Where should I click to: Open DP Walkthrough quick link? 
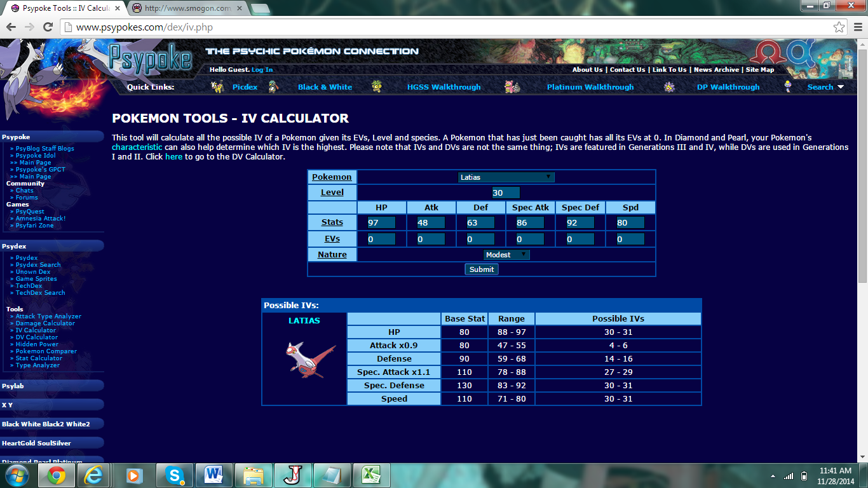[x=728, y=87]
